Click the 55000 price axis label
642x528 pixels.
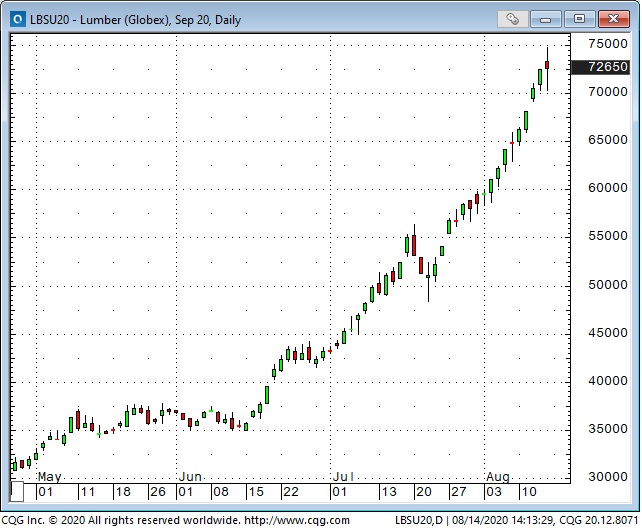pos(608,236)
